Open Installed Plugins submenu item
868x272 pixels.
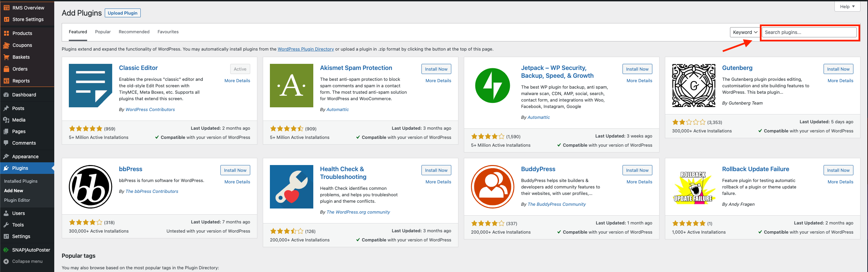[21, 181]
